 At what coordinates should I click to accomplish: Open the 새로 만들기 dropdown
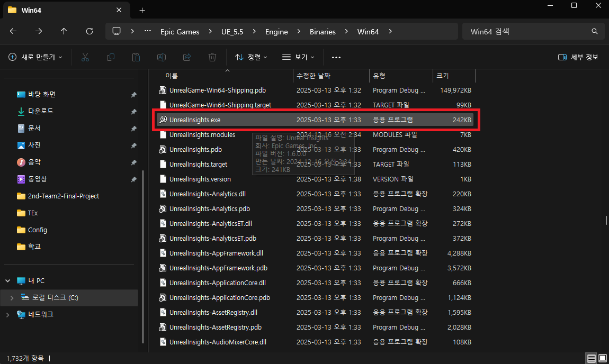35,57
